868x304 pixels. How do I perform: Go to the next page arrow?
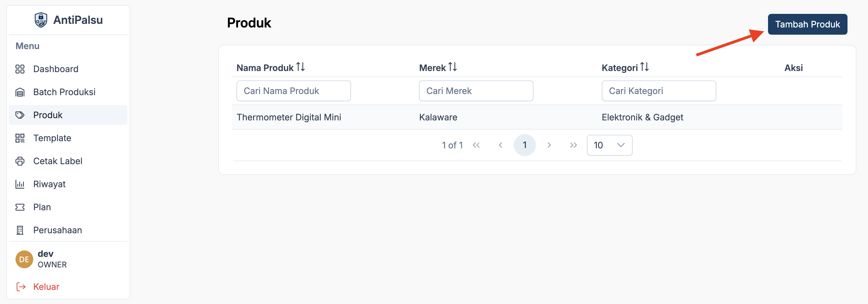click(549, 145)
